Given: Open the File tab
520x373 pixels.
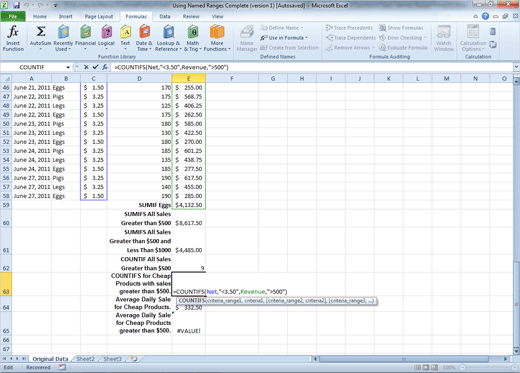Looking at the screenshot, I should point(13,16).
